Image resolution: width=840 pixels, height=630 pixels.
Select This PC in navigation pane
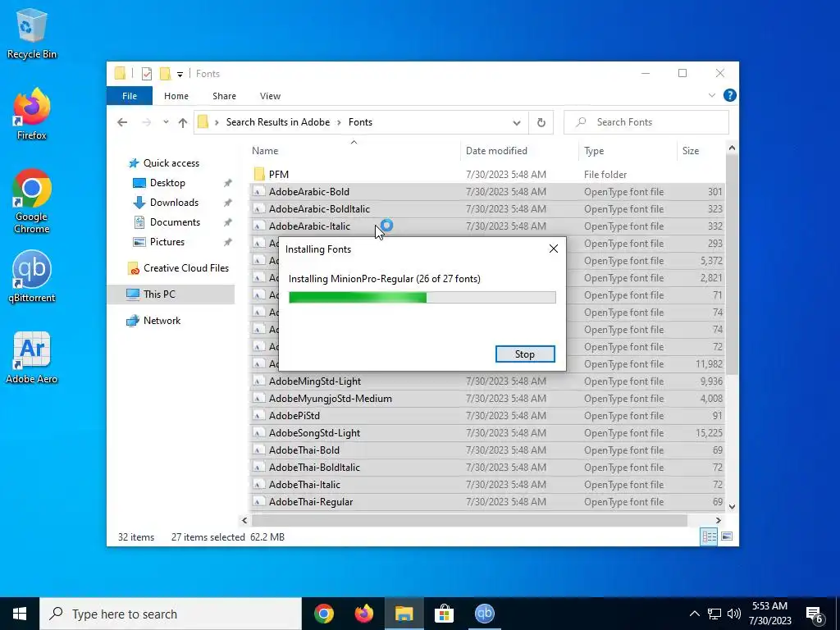pos(171,294)
